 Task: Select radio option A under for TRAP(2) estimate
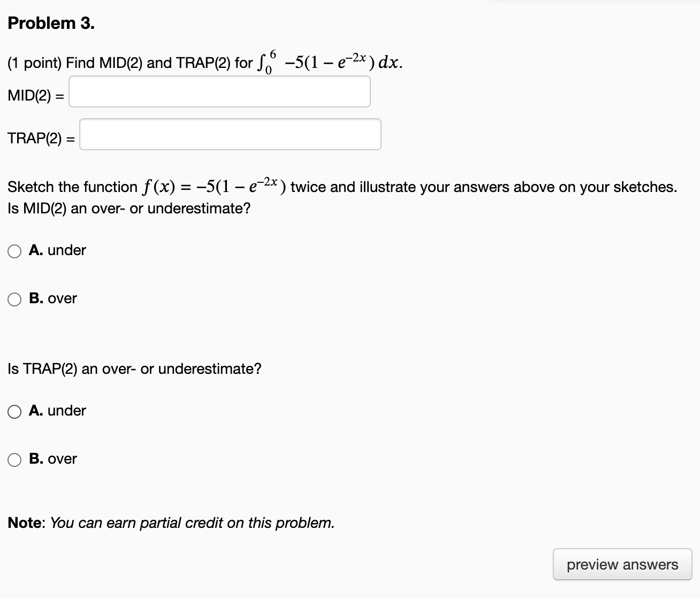(x=14, y=411)
